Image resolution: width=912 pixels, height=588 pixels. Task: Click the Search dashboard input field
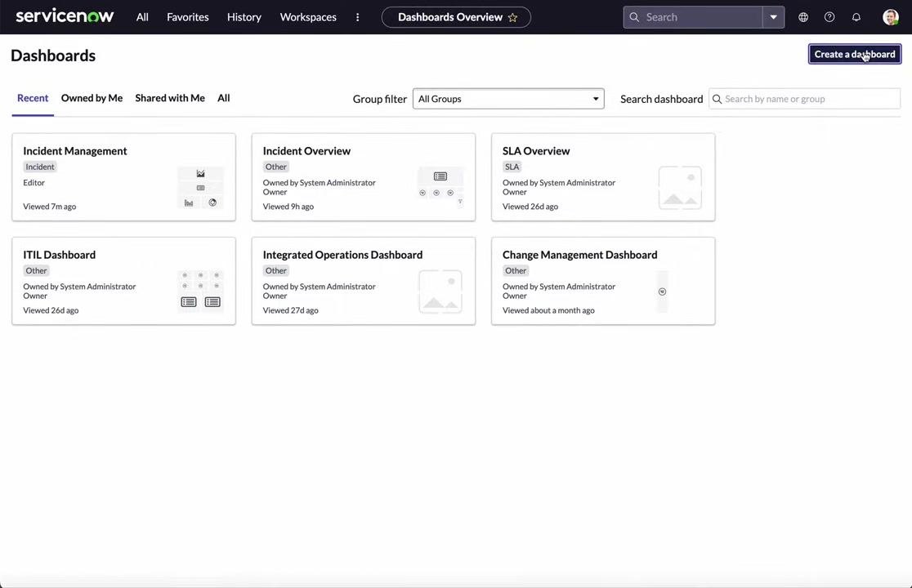[804, 99]
